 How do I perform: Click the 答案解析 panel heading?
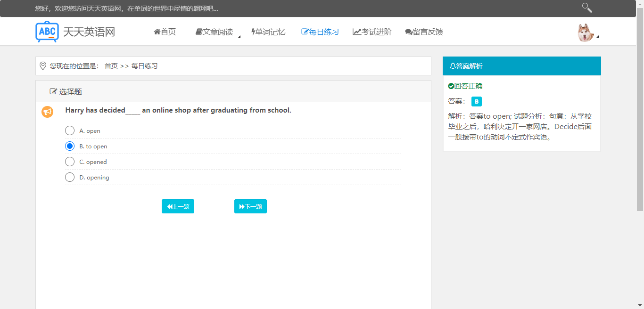pos(470,66)
